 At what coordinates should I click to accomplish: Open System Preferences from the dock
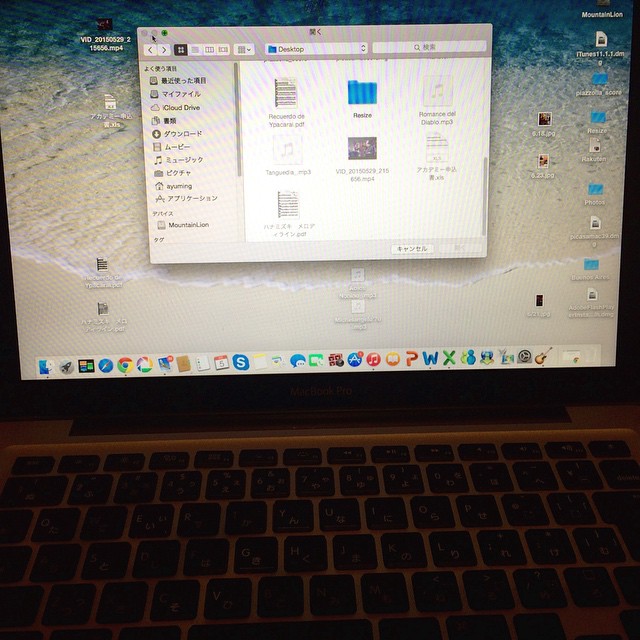coord(524,356)
